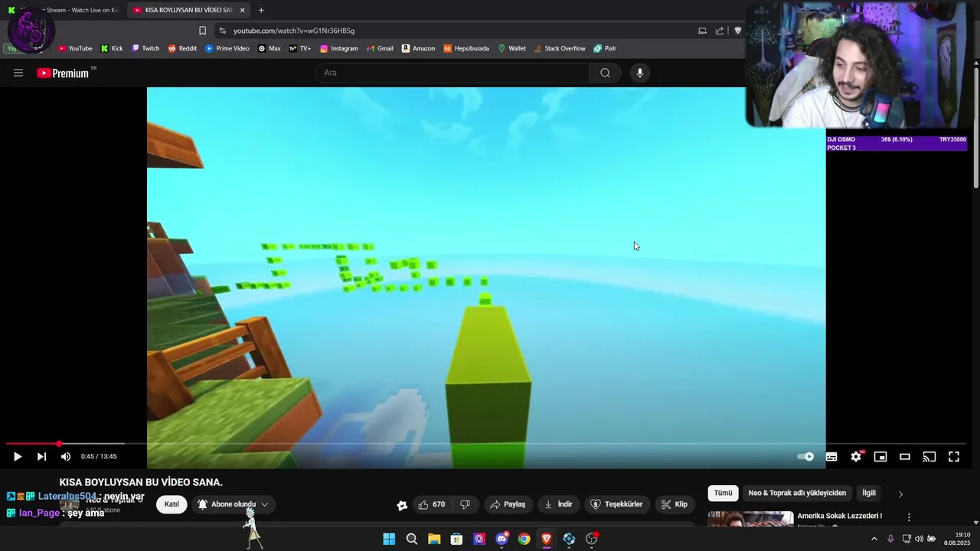Enable miniplayer mode
Image resolution: width=980 pixels, height=551 pixels.
coord(880,457)
